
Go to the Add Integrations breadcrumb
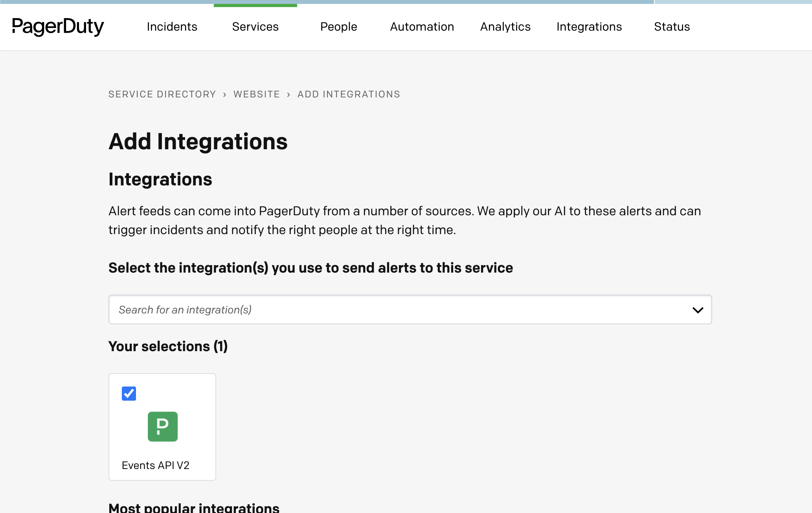[x=348, y=94]
